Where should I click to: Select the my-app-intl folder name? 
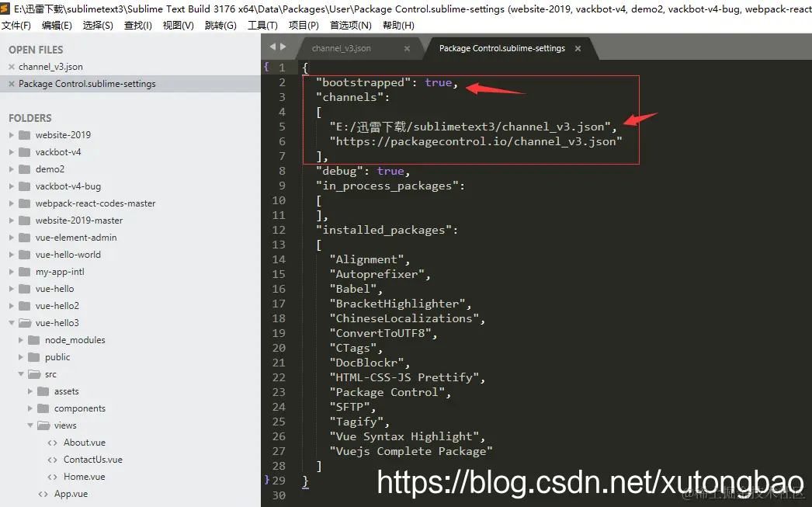pyautogui.click(x=60, y=272)
